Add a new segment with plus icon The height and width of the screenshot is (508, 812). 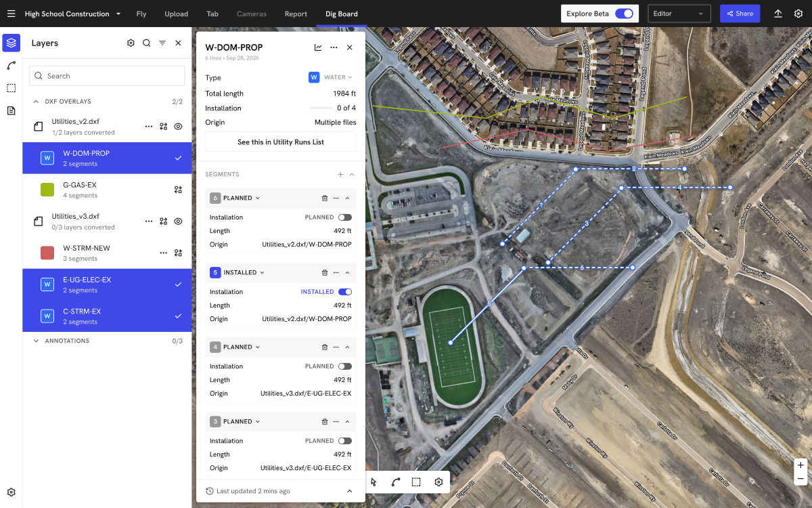(340, 175)
